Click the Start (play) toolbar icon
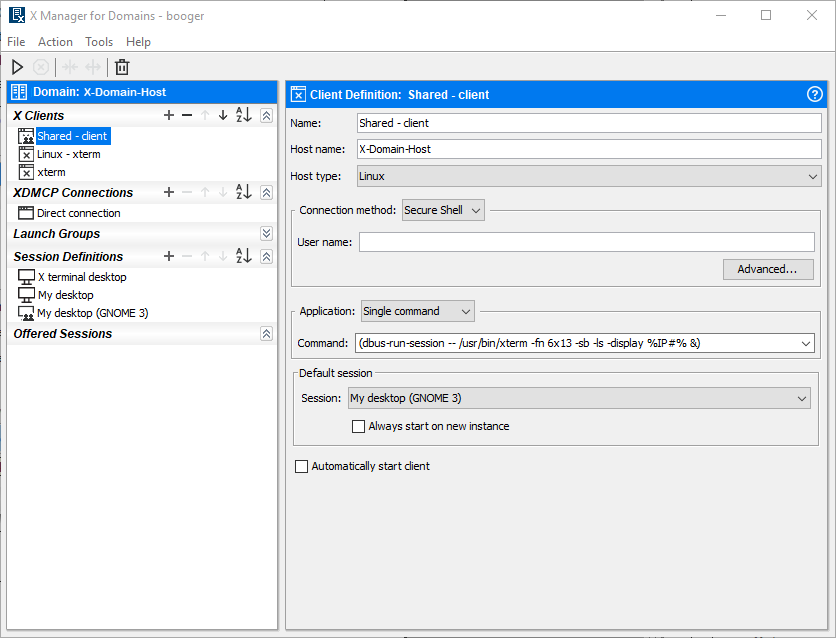The height and width of the screenshot is (638, 836). tap(17, 67)
